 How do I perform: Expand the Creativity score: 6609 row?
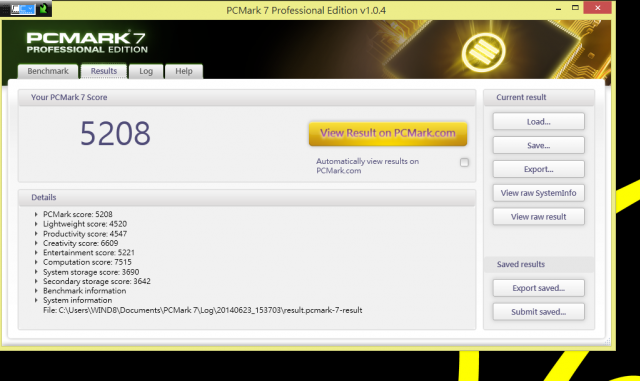pyautogui.click(x=36, y=243)
